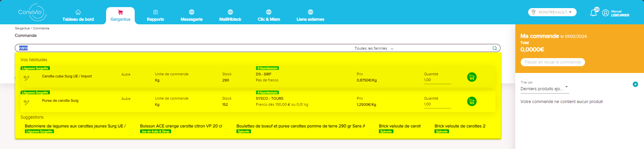Open the Trier par sort dropdown

(545, 89)
